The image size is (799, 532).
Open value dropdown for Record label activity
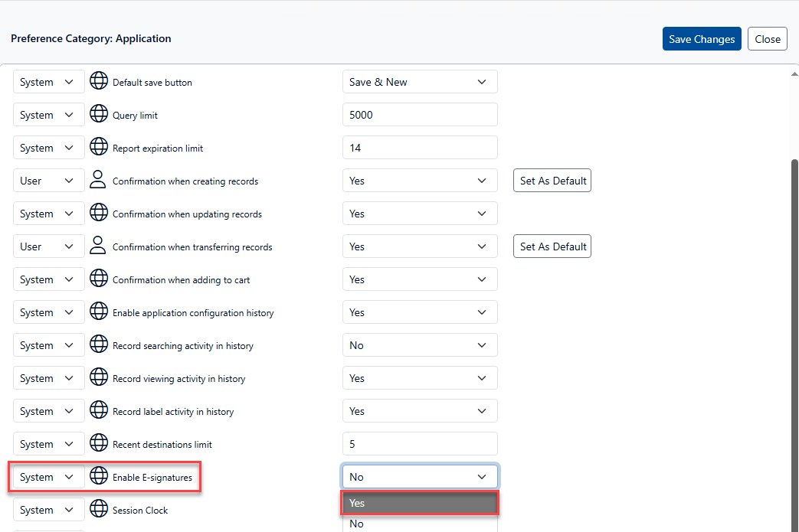point(420,411)
